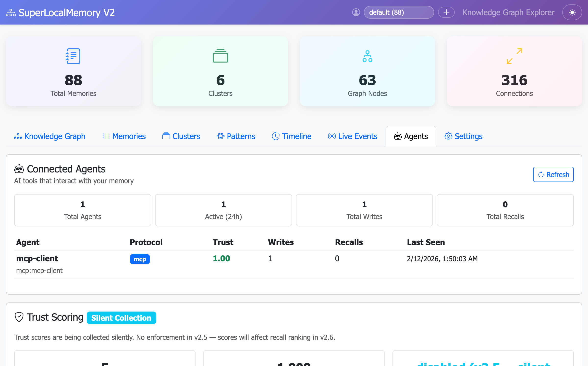Click the SuperLocalMemory logo icon in header
The height and width of the screenshot is (366, 588).
(x=11, y=12)
